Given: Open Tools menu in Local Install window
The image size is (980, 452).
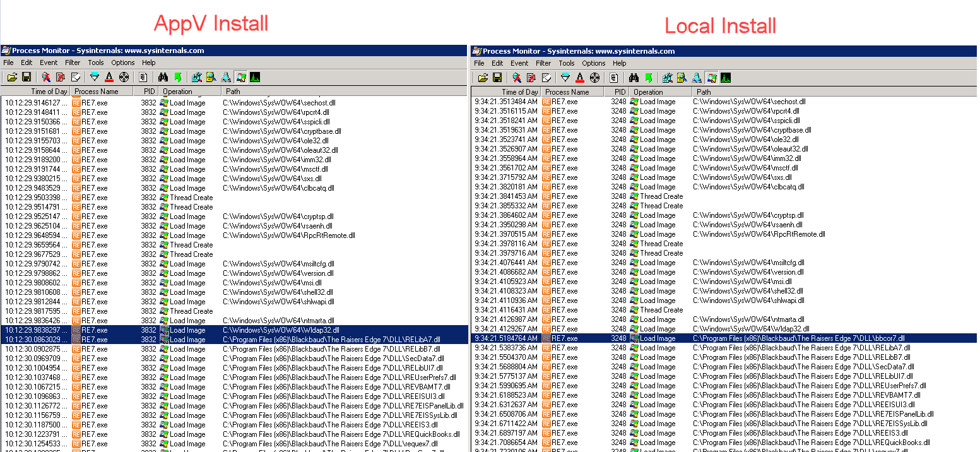Looking at the screenshot, I should click(567, 63).
